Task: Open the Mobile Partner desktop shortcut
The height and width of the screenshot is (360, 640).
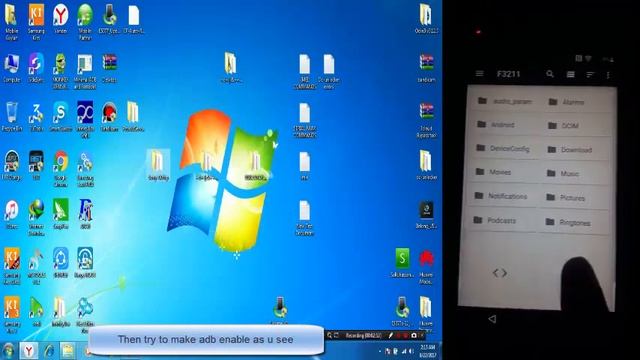Action: (x=85, y=21)
